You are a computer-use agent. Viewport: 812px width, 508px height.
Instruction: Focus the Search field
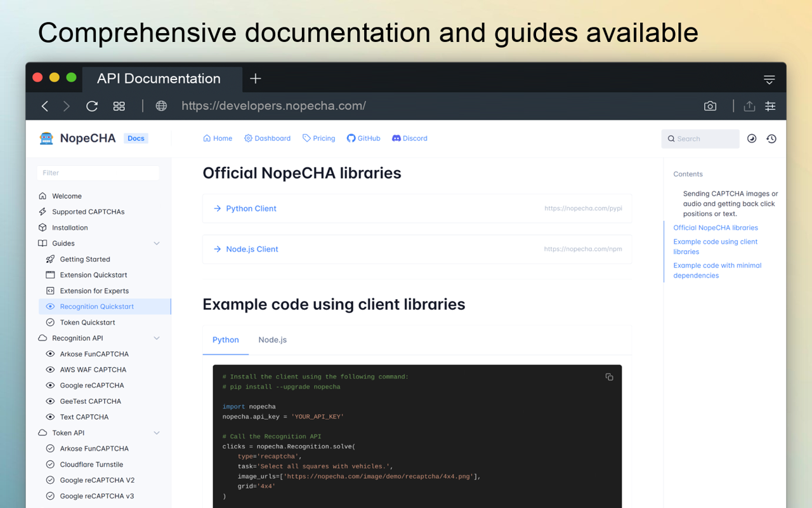(x=700, y=138)
